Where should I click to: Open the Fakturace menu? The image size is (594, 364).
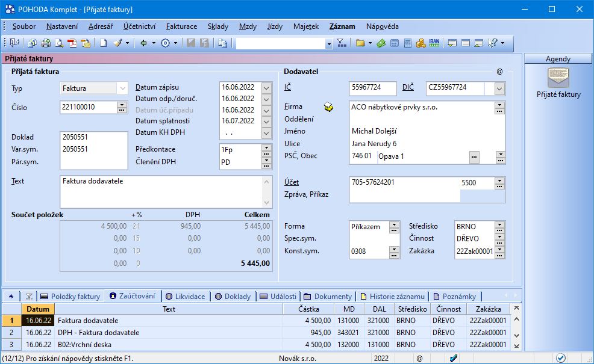181,26
